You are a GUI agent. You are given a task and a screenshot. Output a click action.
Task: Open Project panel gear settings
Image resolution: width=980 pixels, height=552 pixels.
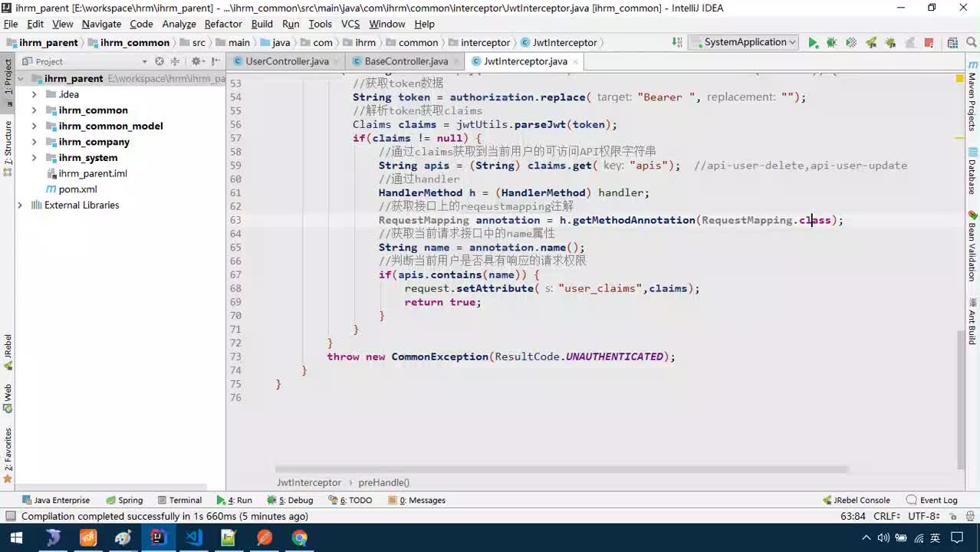click(x=197, y=61)
